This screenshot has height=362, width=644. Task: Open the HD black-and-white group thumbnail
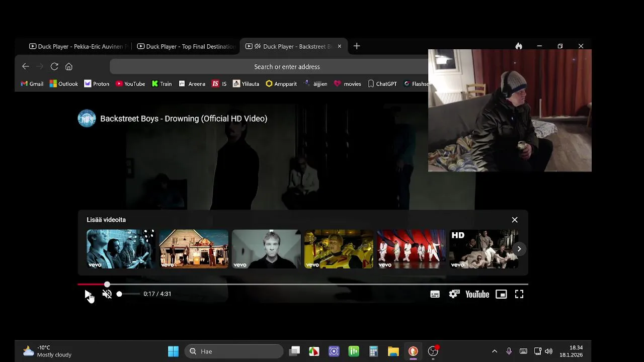(x=484, y=249)
